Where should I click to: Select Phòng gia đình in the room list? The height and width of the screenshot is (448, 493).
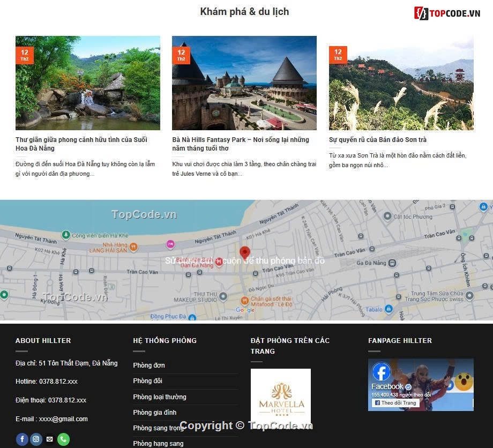pos(154,412)
